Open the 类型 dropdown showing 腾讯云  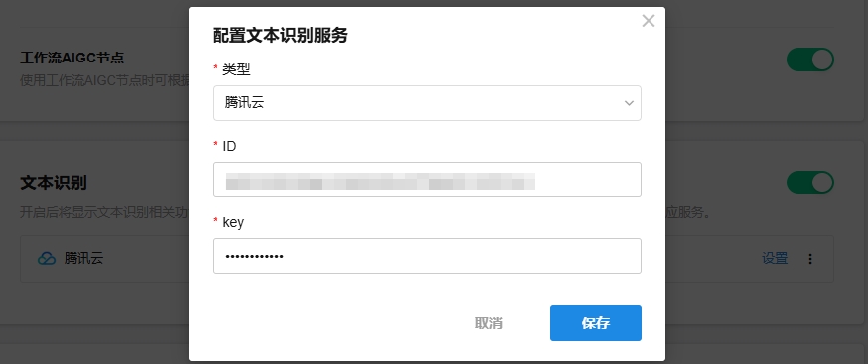click(x=427, y=103)
